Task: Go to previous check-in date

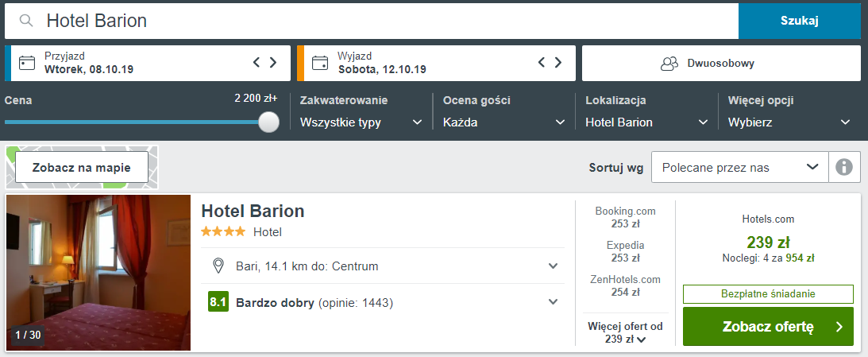Action: point(257,62)
